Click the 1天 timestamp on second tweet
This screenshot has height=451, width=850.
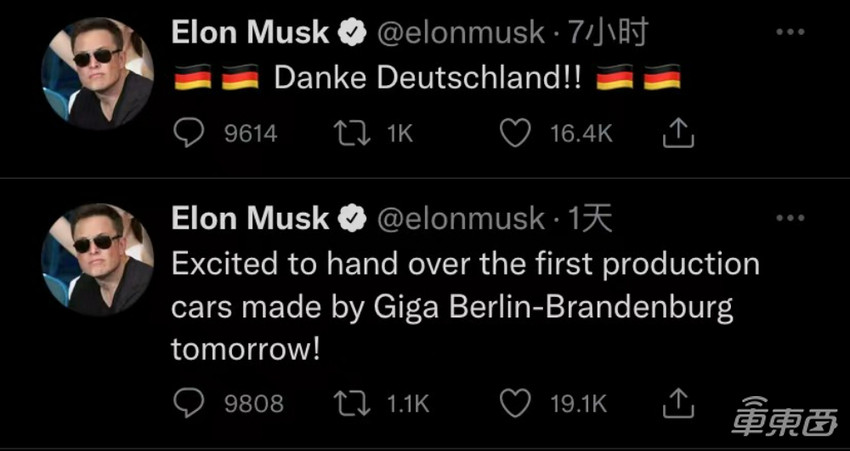click(590, 218)
